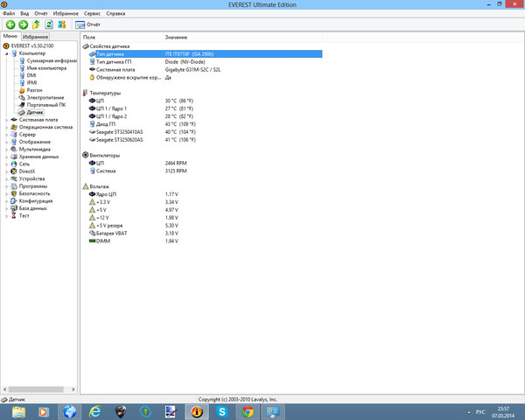Viewport: 525px width, 420px height.
Task: Click the Устройства tree icon
Action: pos(14,178)
